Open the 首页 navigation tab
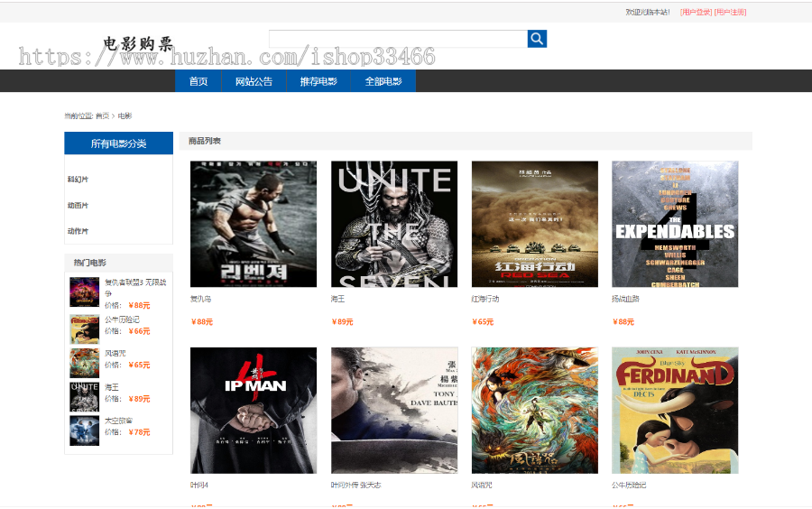Screen dimensions: 812x509 pyautogui.click(x=198, y=81)
